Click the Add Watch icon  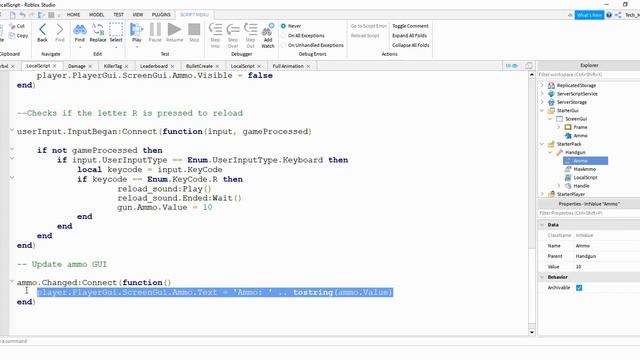click(268, 30)
